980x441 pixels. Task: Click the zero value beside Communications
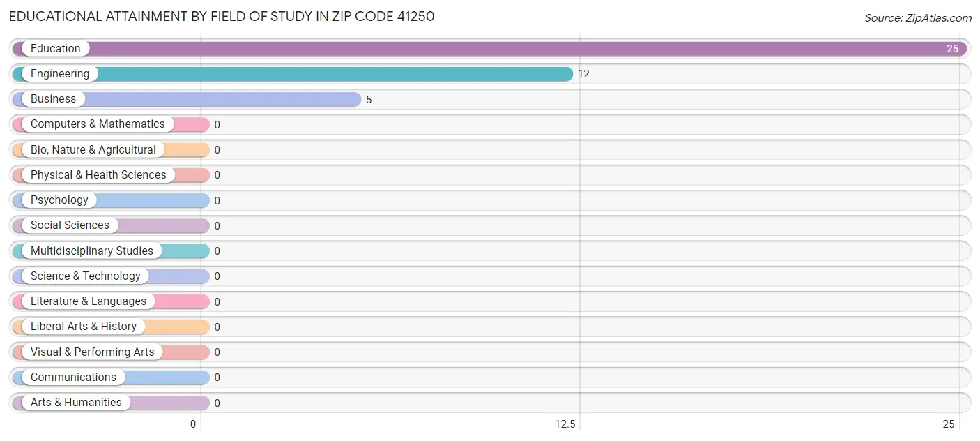click(217, 378)
